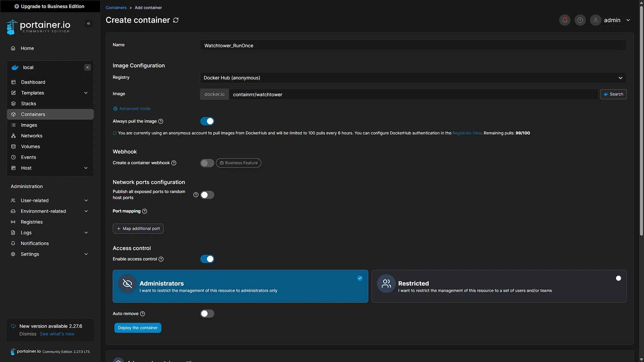Click the Search image button
Viewport: 644px width, 362px height.
(x=613, y=94)
